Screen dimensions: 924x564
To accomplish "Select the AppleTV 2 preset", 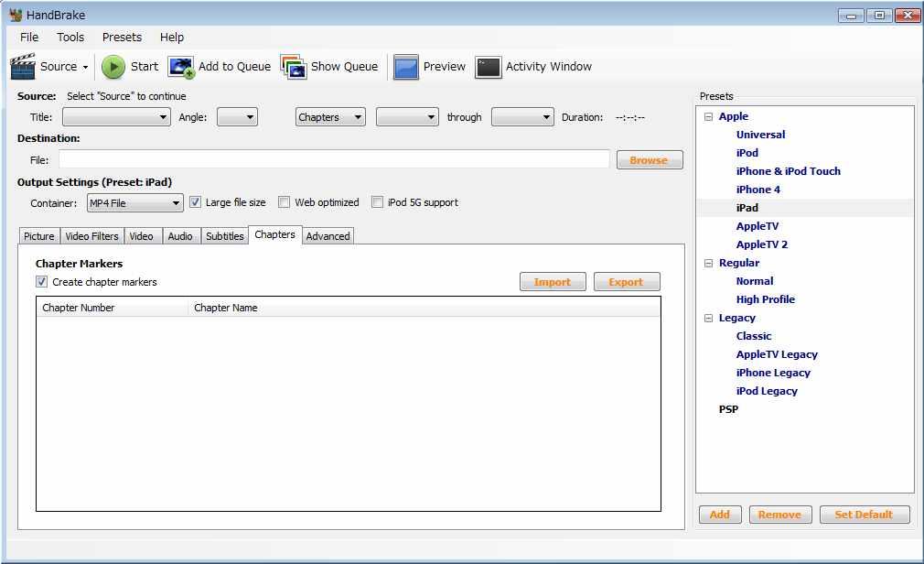I will click(762, 244).
